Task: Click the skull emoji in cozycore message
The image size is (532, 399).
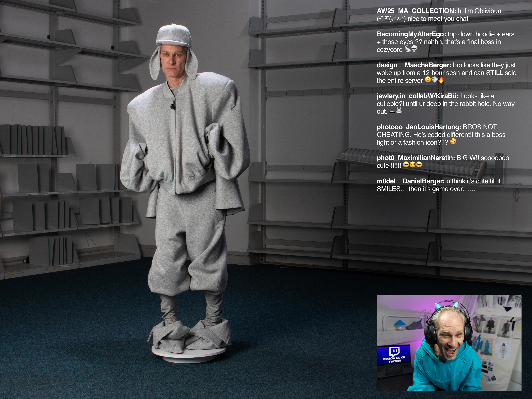Action: (414, 49)
